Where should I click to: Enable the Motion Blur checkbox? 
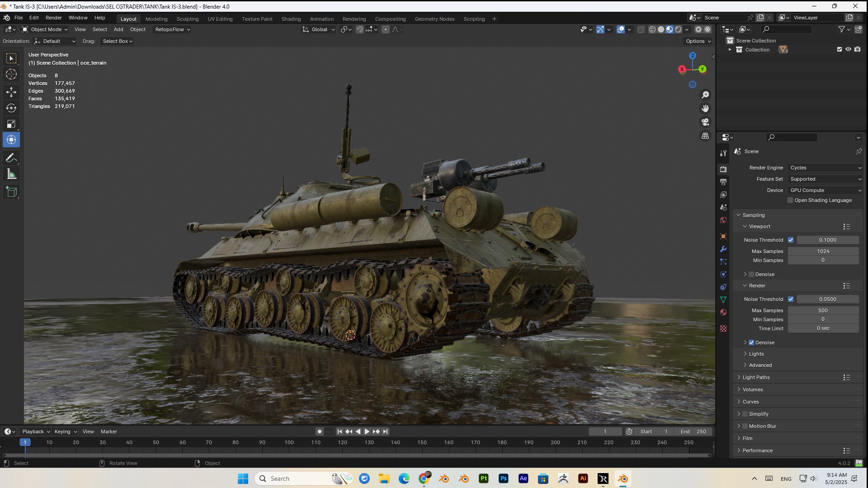tap(745, 426)
